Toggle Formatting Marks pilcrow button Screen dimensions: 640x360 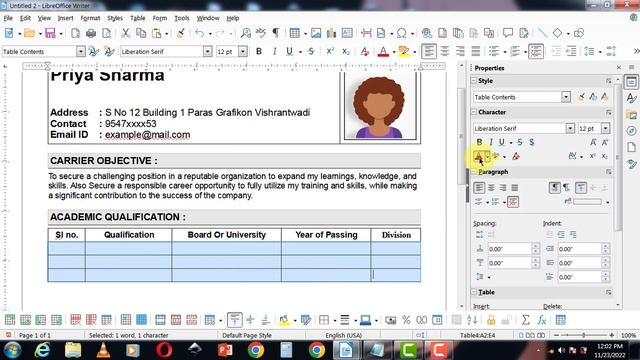pyautogui.click(x=276, y=33)
